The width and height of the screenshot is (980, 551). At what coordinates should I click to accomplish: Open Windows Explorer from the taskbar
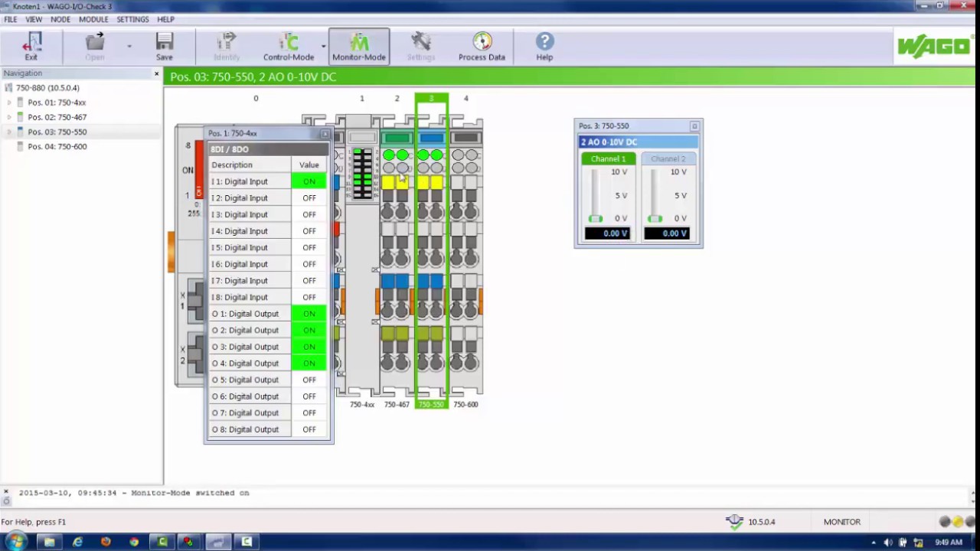[x=49, y=542]
